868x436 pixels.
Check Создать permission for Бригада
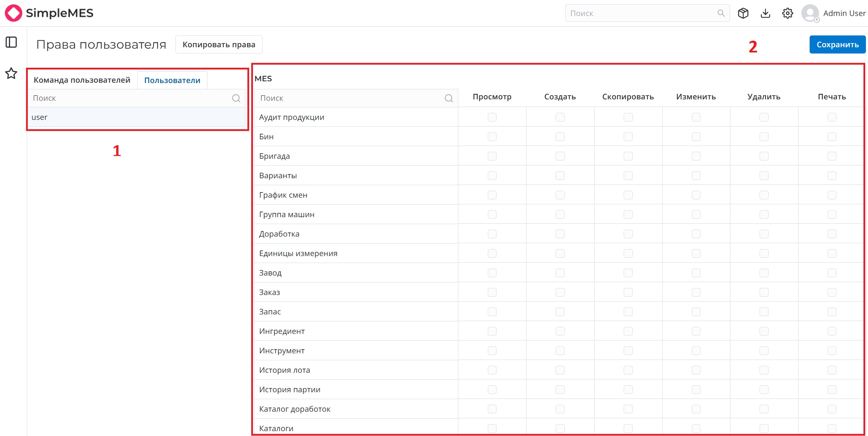[x=560, y=156]
